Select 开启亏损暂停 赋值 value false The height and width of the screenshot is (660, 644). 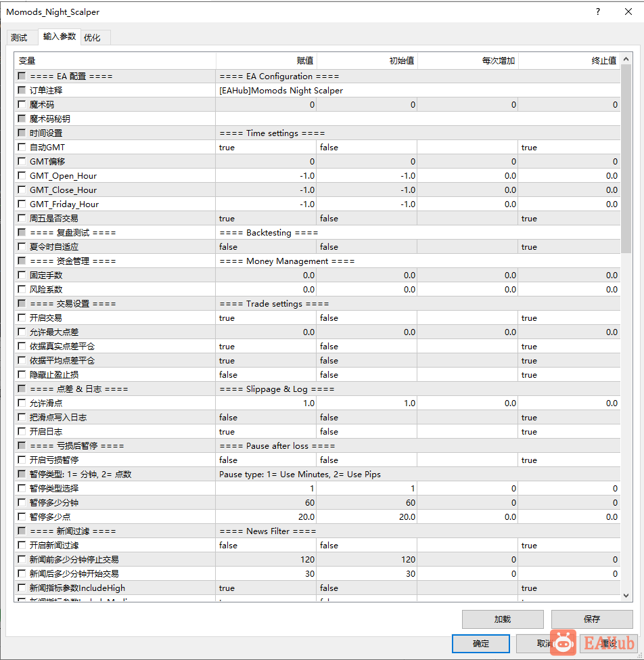(266, 460)
